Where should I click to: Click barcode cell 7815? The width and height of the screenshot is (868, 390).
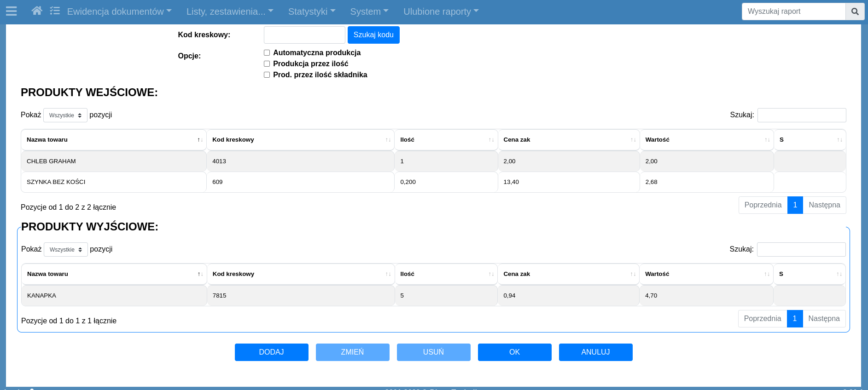(x=301, y=296)
